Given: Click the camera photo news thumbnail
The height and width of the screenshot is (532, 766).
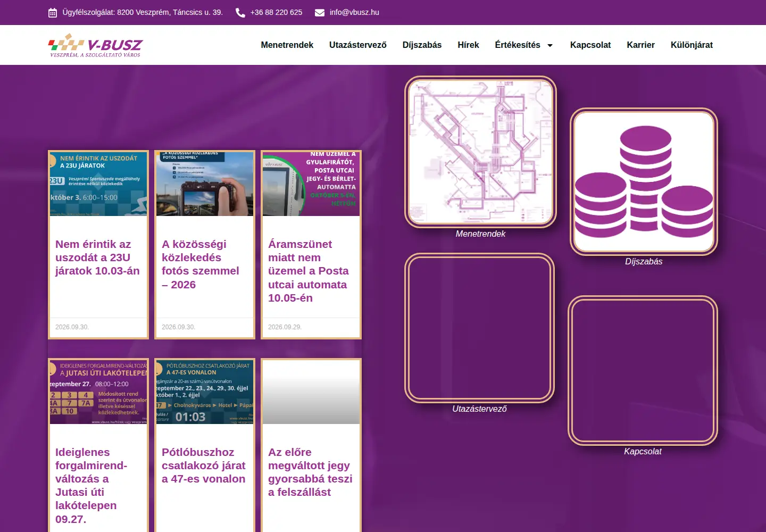Looking at the screenshot, I should click(x=205, y=184).
